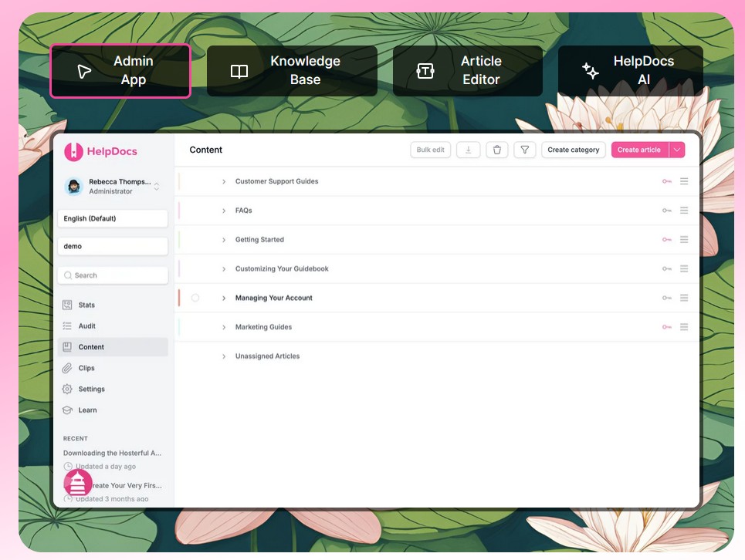Open the English (Default) language selector
Image resolution: width=745 pixels, height=560 pixels.
(x=113, y=218)
